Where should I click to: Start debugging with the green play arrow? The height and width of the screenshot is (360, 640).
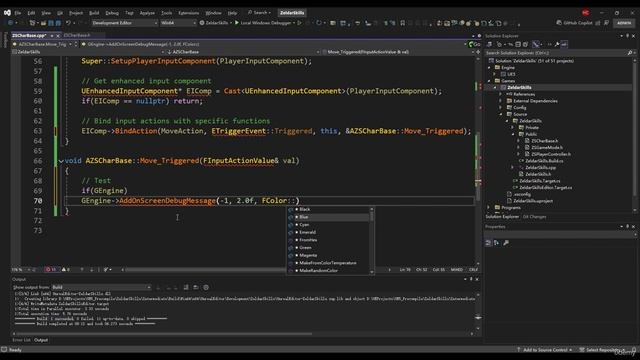(x=237, y=23)
